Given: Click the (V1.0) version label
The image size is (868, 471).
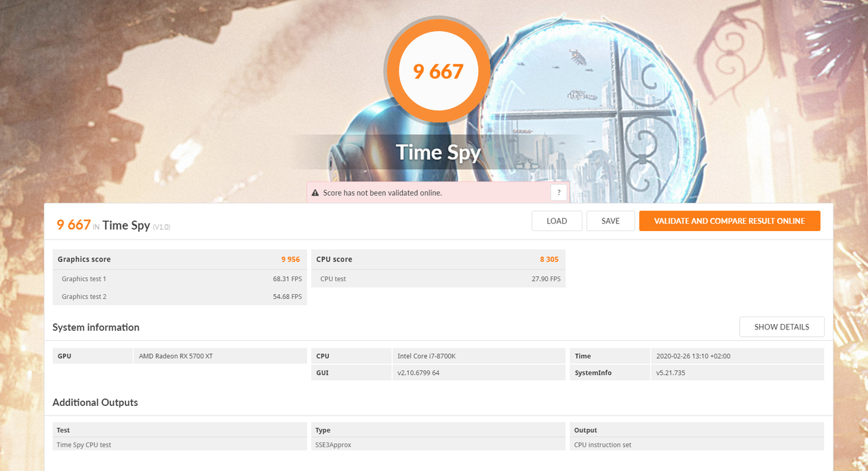Looking at the screenshot, I should 161,227.
